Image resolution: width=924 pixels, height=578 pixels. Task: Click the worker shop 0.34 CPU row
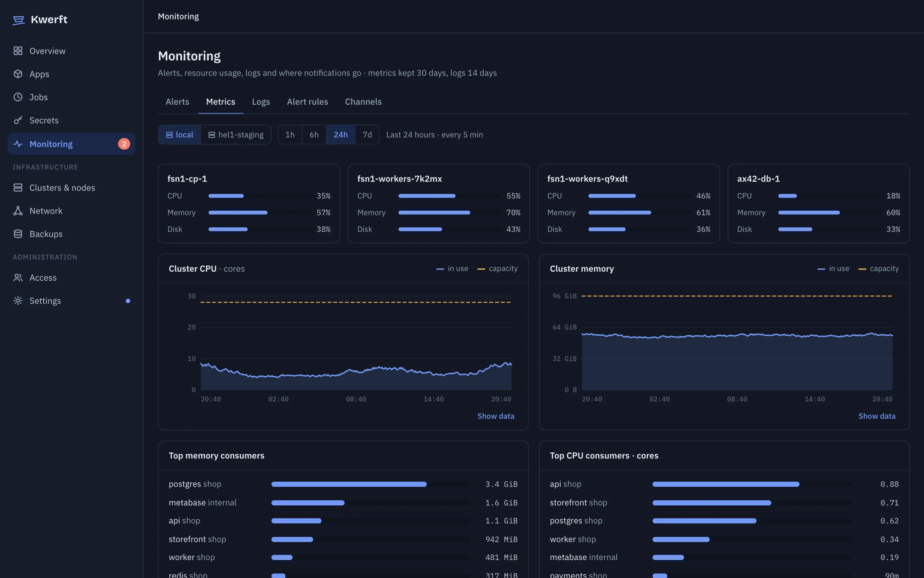(x=724, y=539)
